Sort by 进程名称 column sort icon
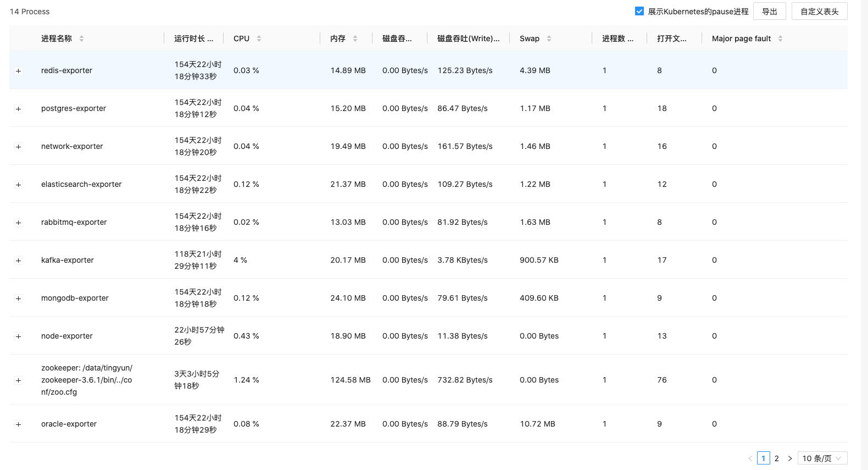Screen dimensions: 868x470 [x=81, y=38]
